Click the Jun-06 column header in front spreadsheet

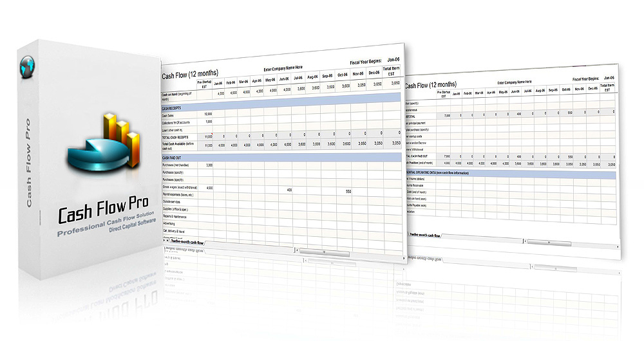coord(284,78)
